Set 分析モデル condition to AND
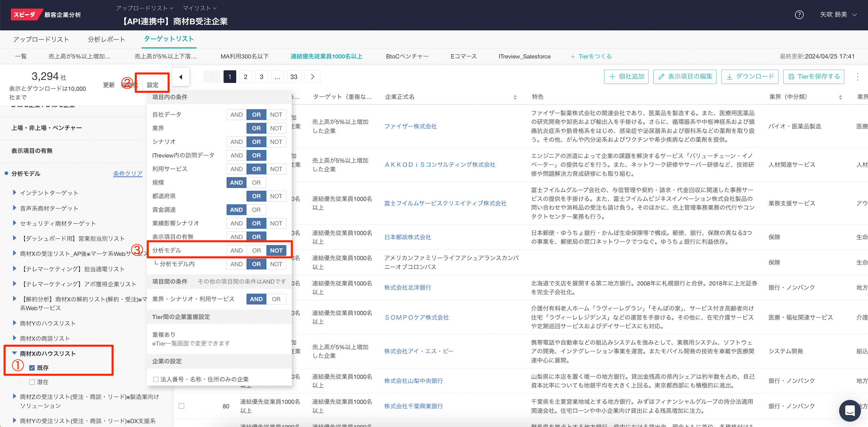This screenshot has width=868, height=427. tap(236, 250)
